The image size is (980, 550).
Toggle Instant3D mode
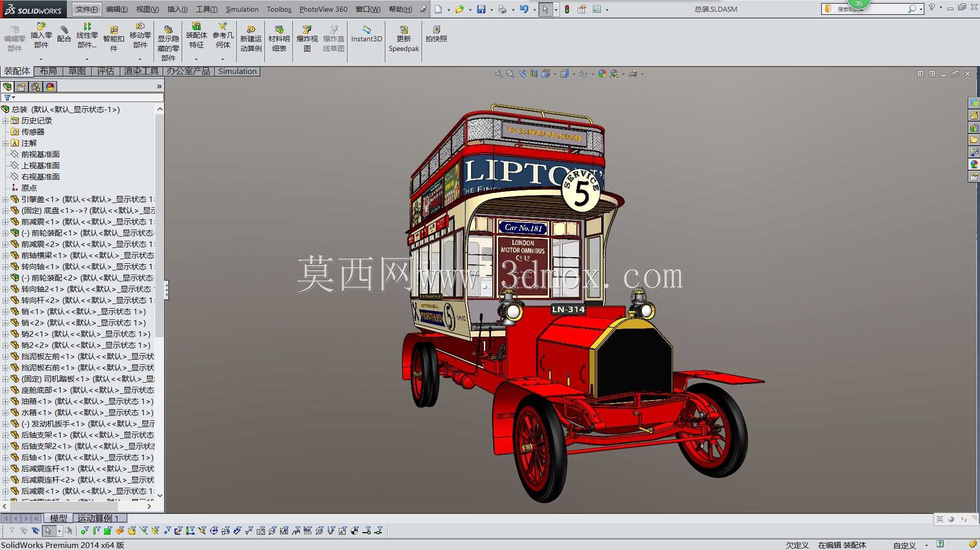[x=366, y=34]
